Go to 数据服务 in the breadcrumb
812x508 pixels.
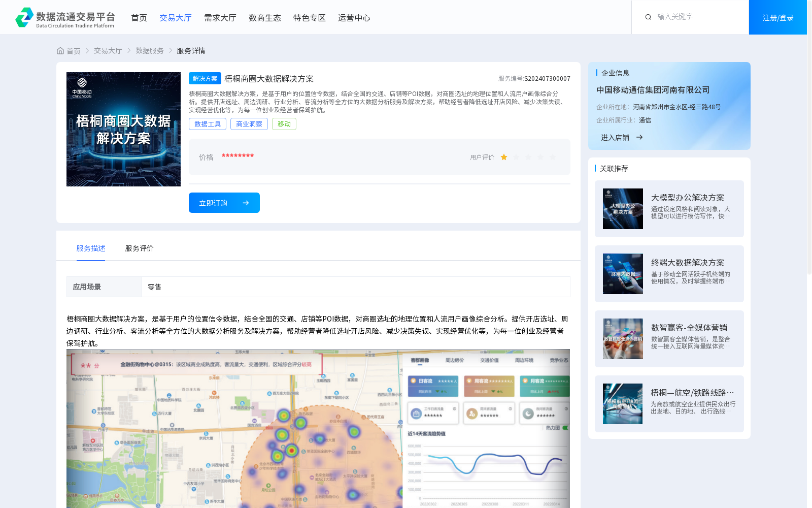tap(150, 51)
